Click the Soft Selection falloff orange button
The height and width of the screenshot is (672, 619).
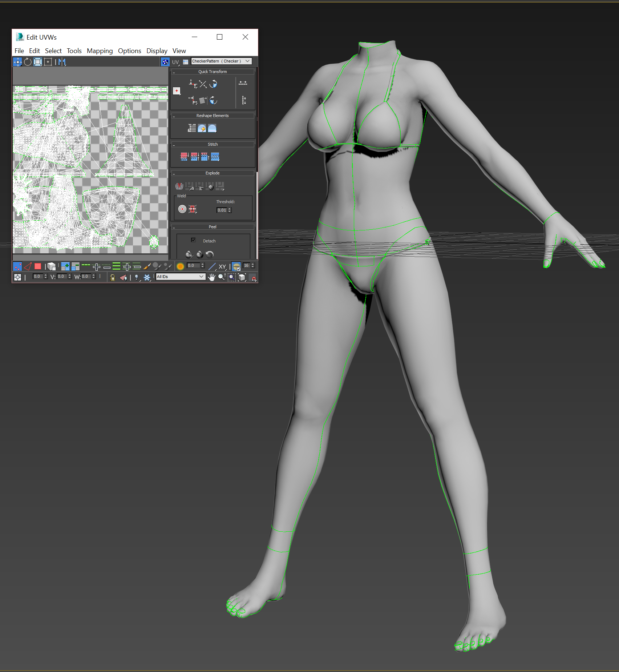(180, 266)
